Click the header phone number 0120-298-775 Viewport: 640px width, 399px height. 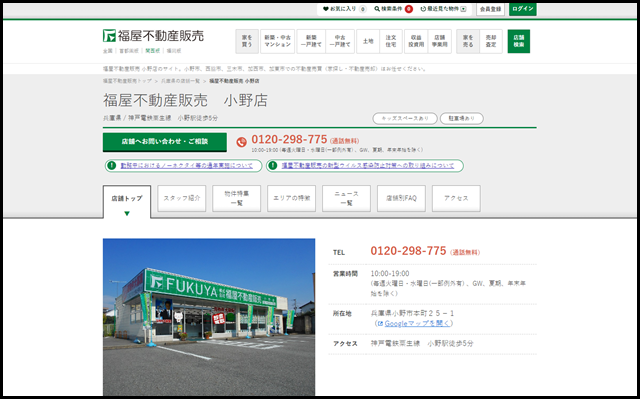coord(289,140)
